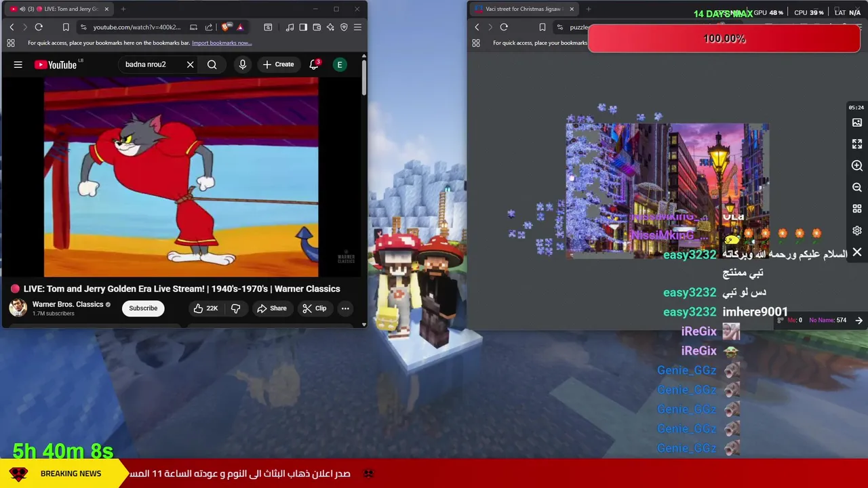
Task: Open Brave Shields lion icon
Action: (226, 27)
